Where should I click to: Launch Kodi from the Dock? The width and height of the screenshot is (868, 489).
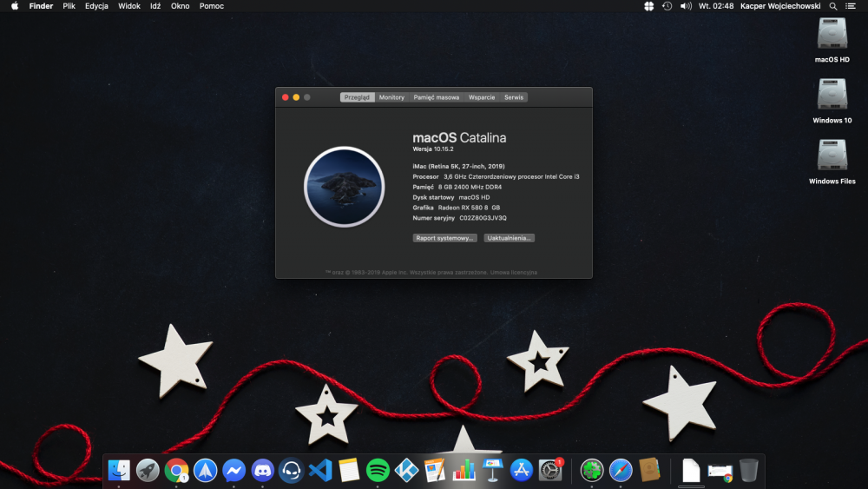pyautogui.click(x=406, y=471)
